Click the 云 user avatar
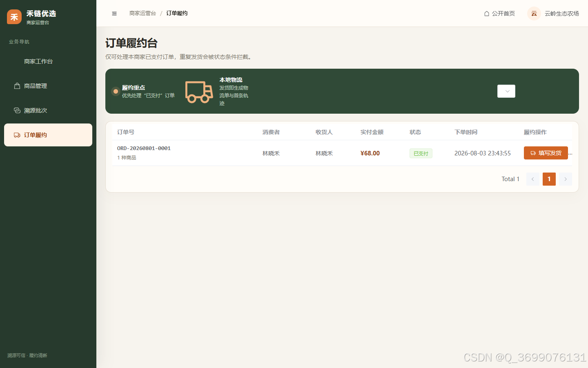 click(x=534, y=13)
